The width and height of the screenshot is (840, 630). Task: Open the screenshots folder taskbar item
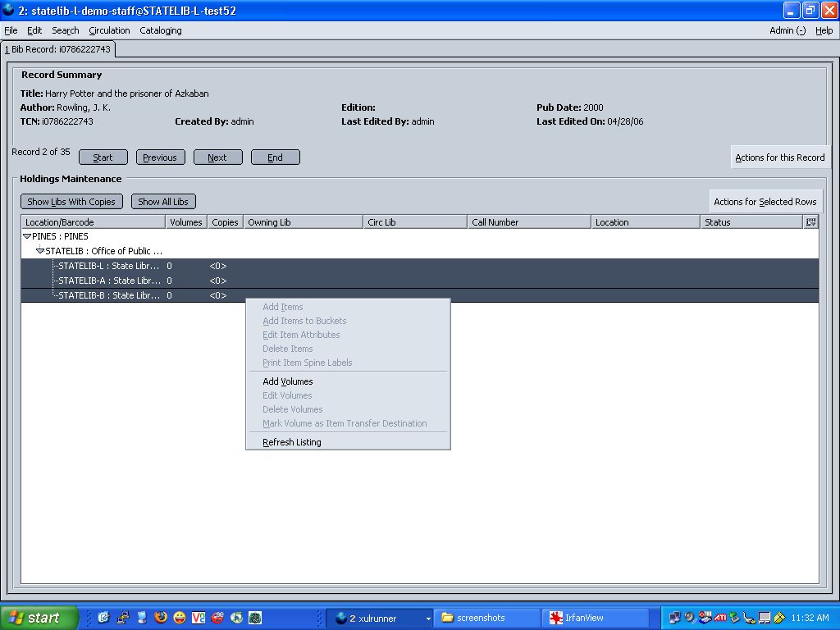click(487, 618)
